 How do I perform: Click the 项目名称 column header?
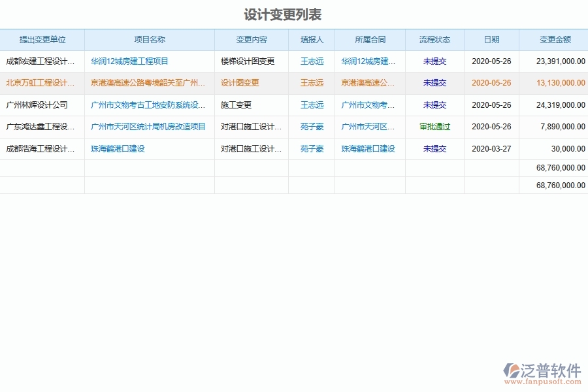tap(150, 39)
